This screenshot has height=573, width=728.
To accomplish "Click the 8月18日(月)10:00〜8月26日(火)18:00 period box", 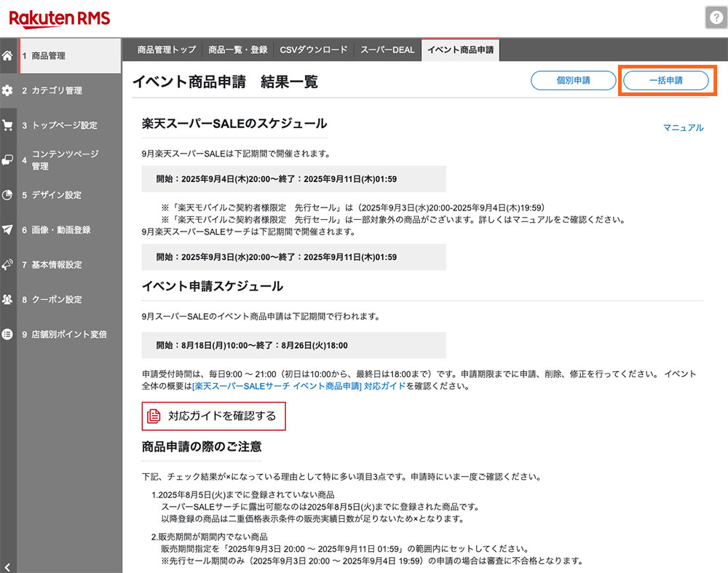I will pos(294,345).
